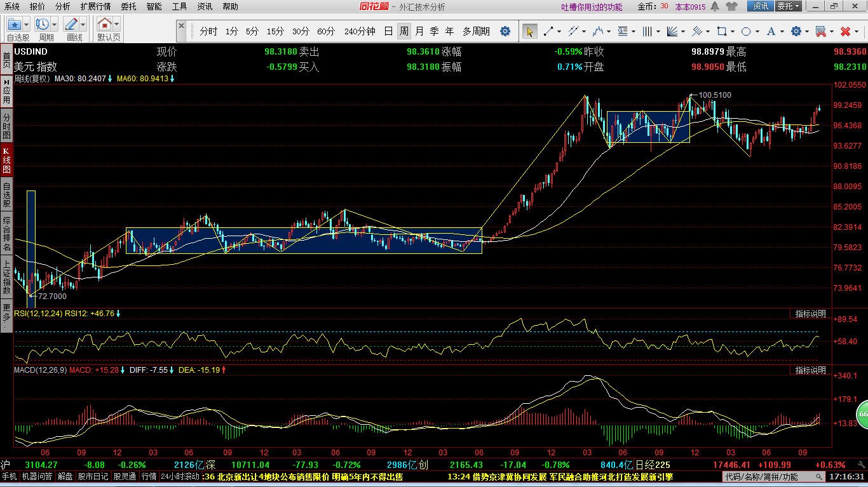Click the red X clear drawings icon
Screen dimensions: 868x487
click(845, 31)
